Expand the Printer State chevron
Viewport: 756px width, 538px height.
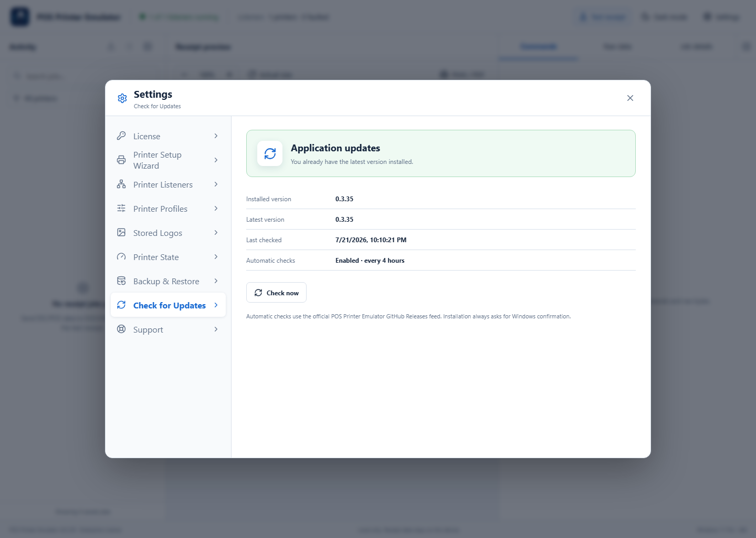tap(216, 257)
